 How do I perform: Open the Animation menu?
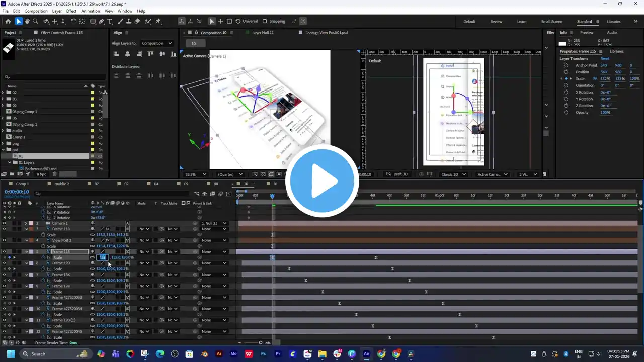point(91,11)
